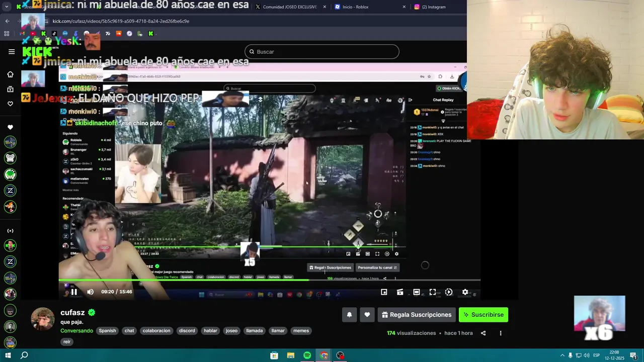Select the memes tag

coord(301,331)
